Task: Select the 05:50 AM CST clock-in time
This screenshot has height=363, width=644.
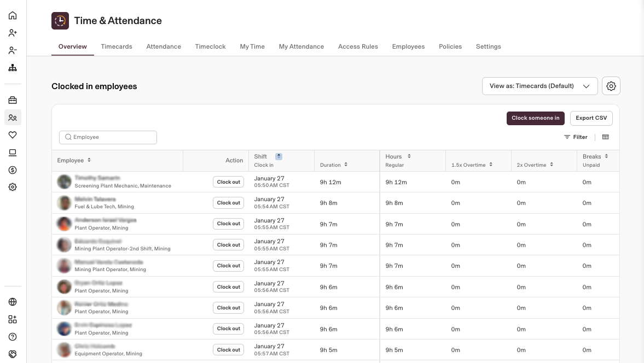Action: tap(271, 185)
